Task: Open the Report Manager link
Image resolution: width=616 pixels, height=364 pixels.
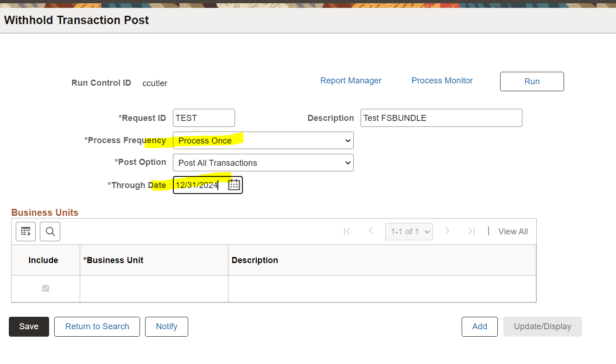Action: 350,81
